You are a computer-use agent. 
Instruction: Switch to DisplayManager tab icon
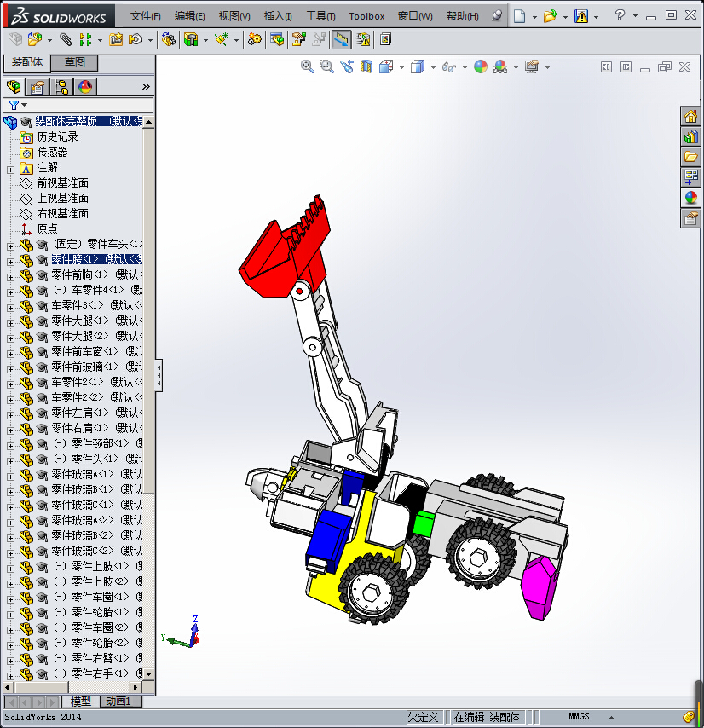pos(85,87)
